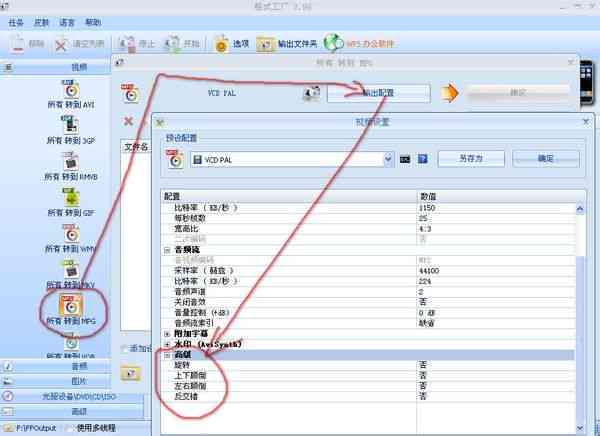Select the 音量控制 0 dB value

[x=427, y=313]
